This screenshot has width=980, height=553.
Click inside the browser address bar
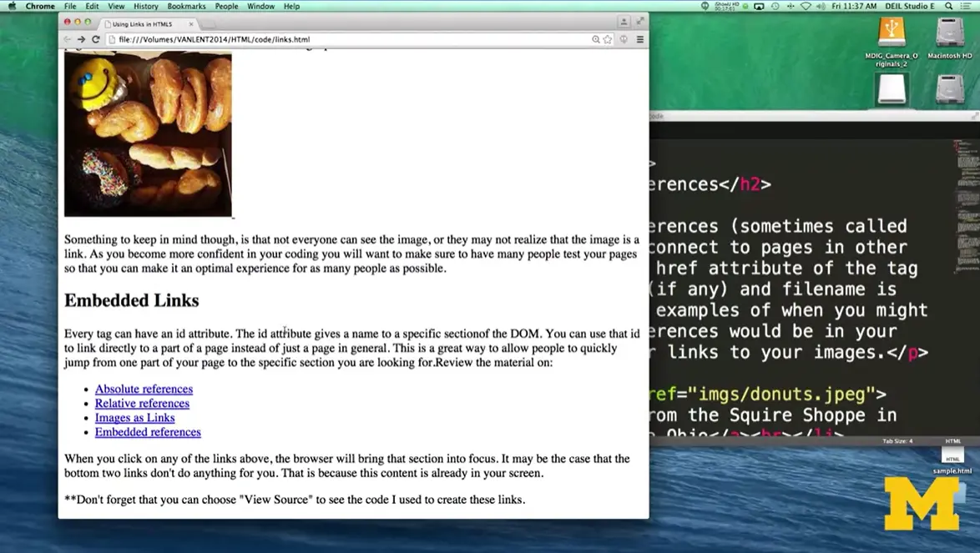334,38
